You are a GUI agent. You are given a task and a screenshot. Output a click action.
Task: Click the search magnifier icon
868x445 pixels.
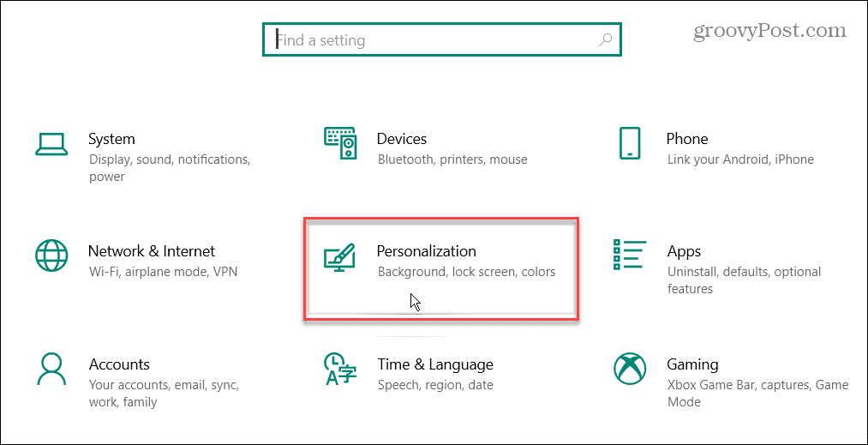tap(605, 39)
